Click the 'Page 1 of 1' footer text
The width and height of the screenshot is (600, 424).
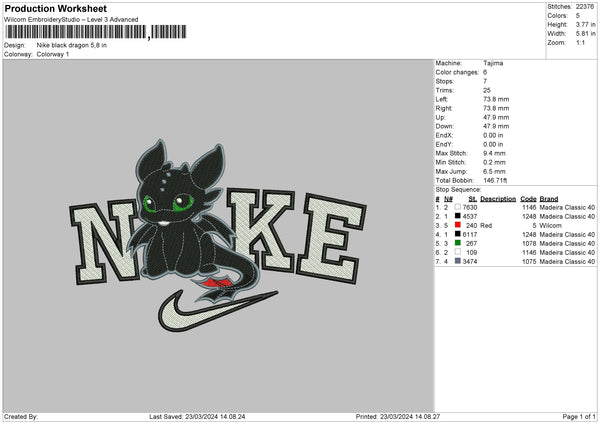pyautogui.click(x=579, y=416)
